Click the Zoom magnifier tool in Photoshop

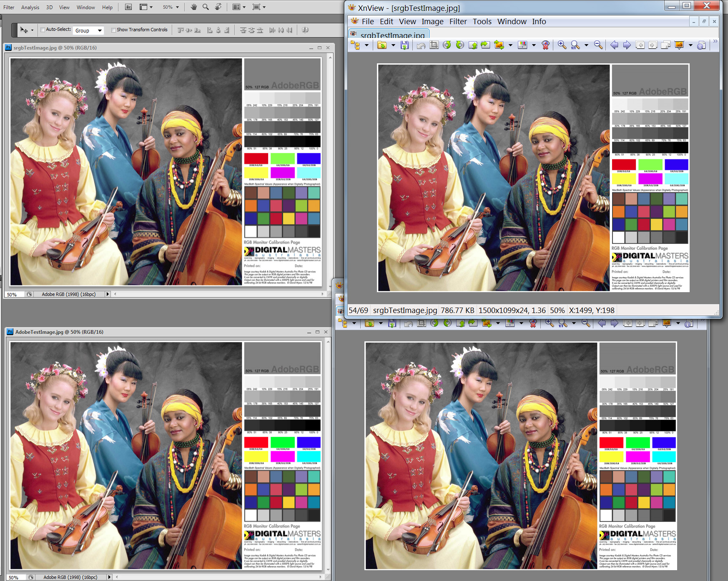coord(206,7)
